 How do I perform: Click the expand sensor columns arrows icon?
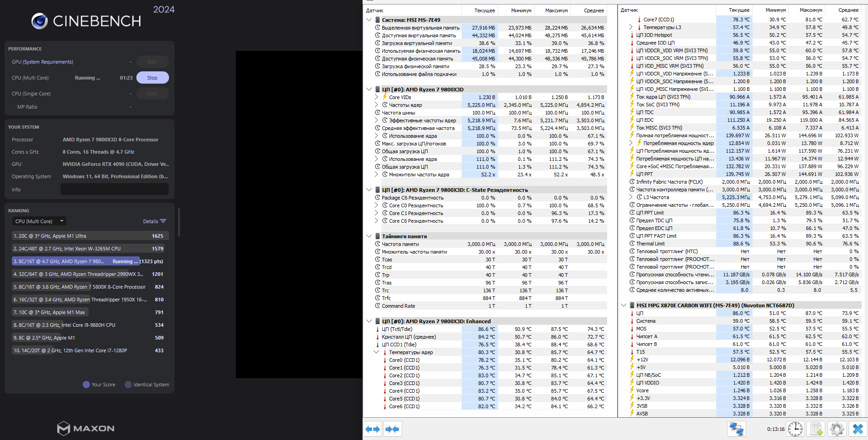click(373, 429)
